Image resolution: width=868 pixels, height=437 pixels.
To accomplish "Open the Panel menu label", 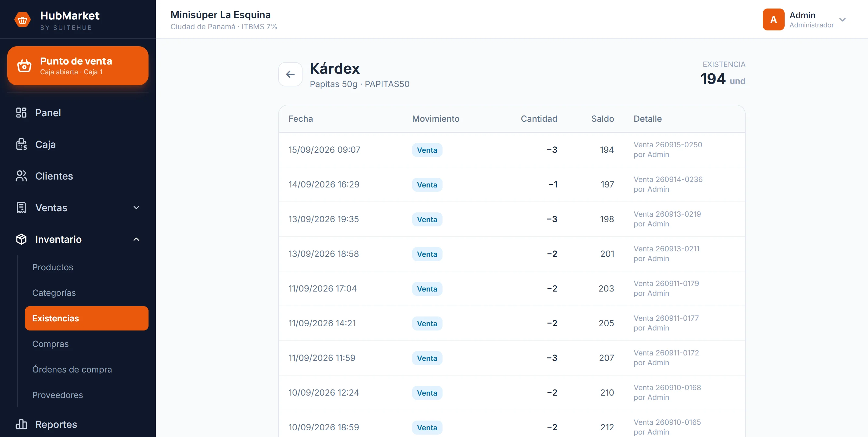I will pos(48,113).
